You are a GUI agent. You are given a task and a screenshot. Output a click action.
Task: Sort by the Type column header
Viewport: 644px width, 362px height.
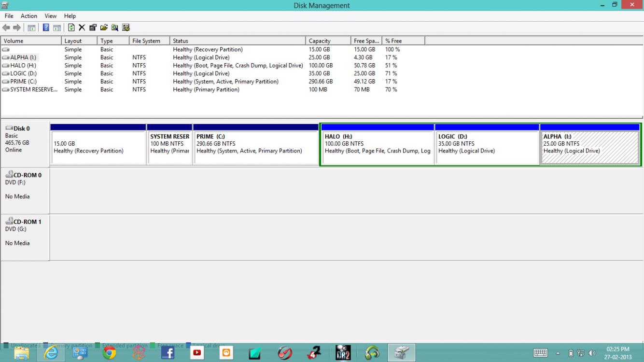113,41
